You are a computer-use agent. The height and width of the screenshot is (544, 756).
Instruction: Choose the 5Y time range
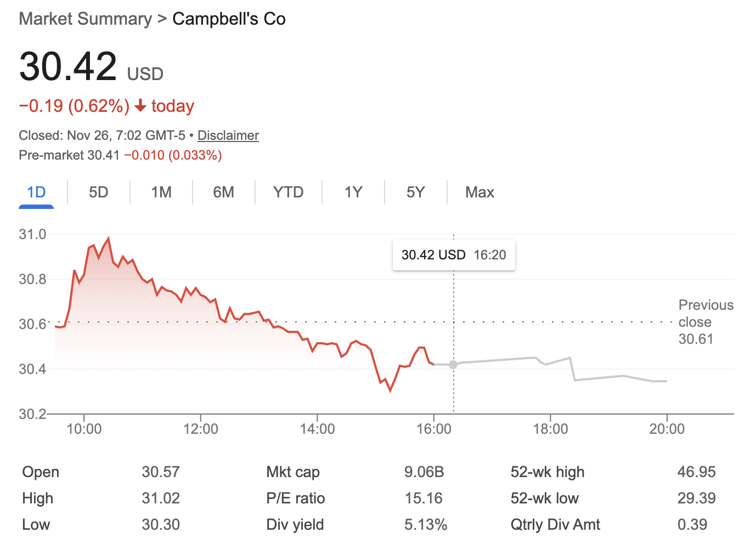415,192
